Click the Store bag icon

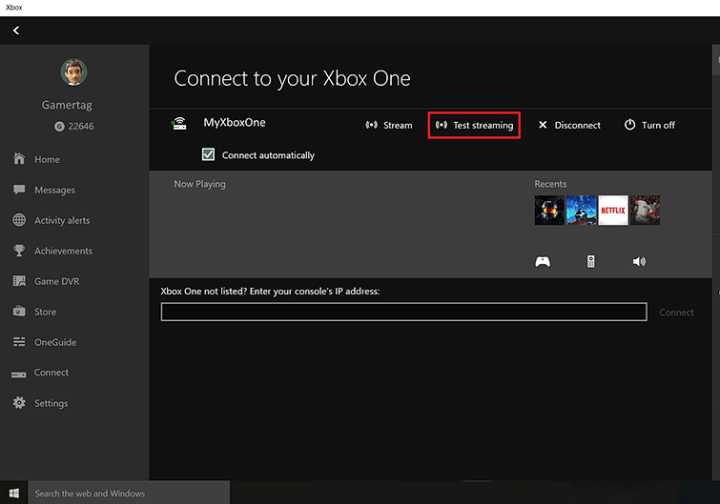pos(19,311)
